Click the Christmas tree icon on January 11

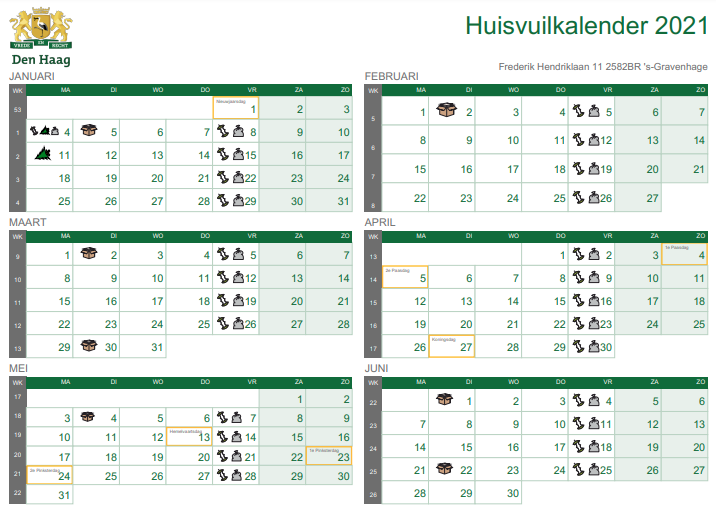43,153
